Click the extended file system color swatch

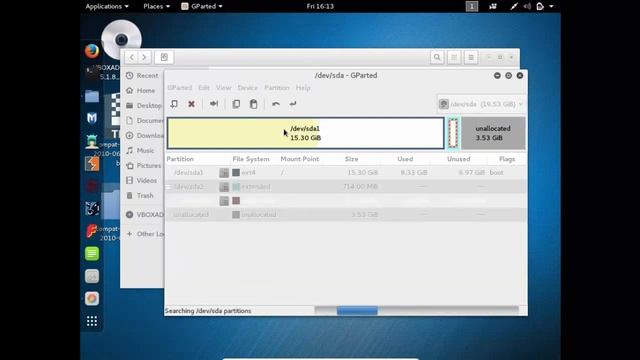[236, 187]
